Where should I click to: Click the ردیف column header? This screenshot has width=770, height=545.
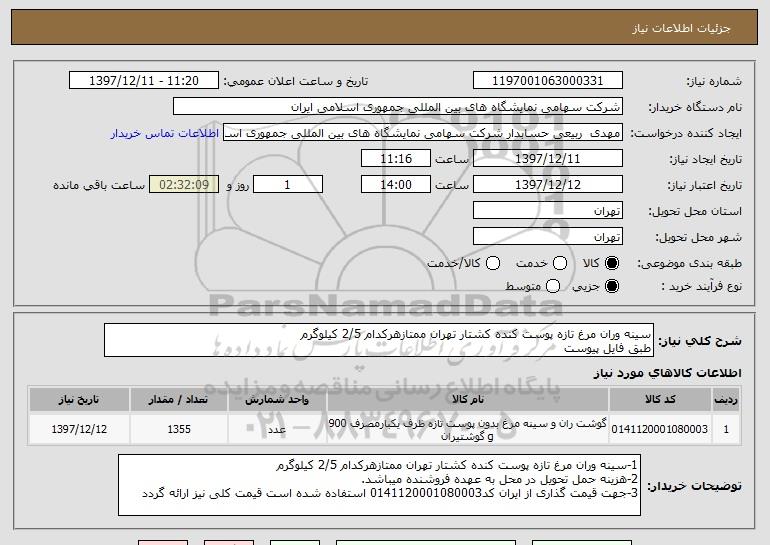pos(726,400)
